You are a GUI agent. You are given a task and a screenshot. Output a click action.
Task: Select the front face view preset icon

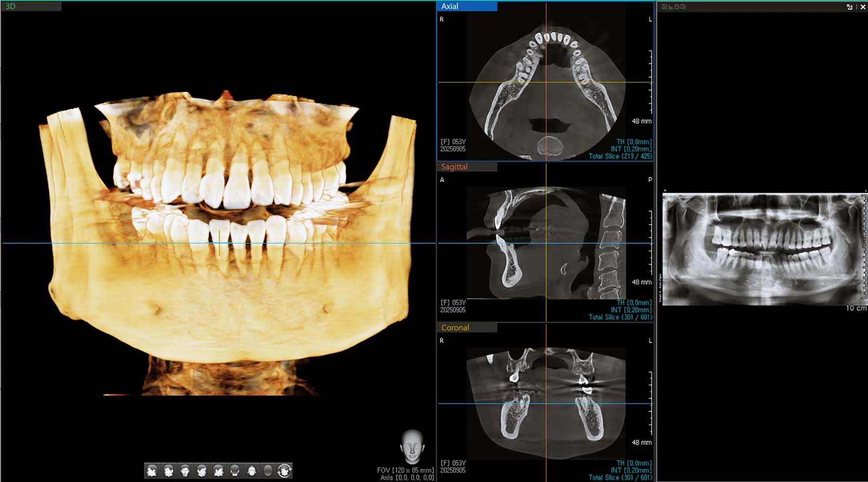[185, 471]
